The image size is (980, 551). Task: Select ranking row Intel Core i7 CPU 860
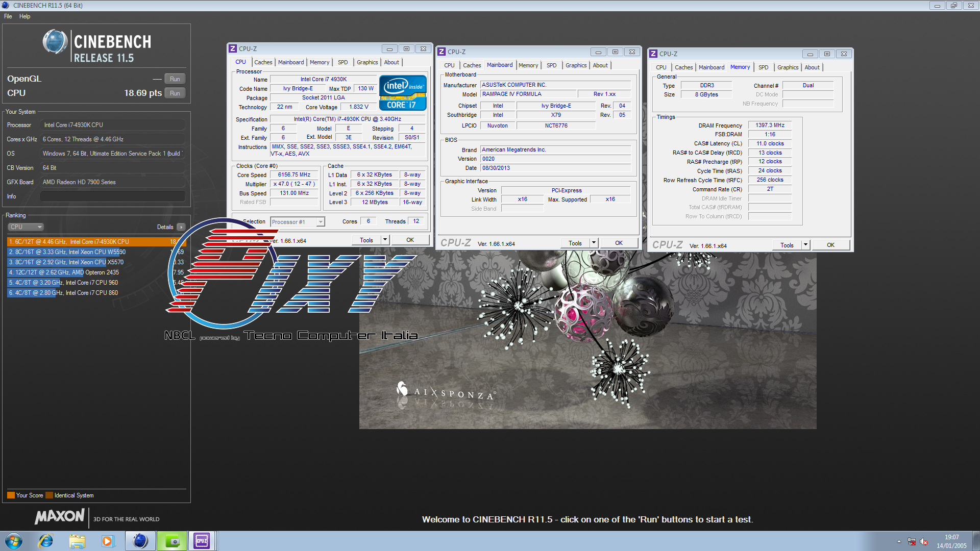click(96, 293)
